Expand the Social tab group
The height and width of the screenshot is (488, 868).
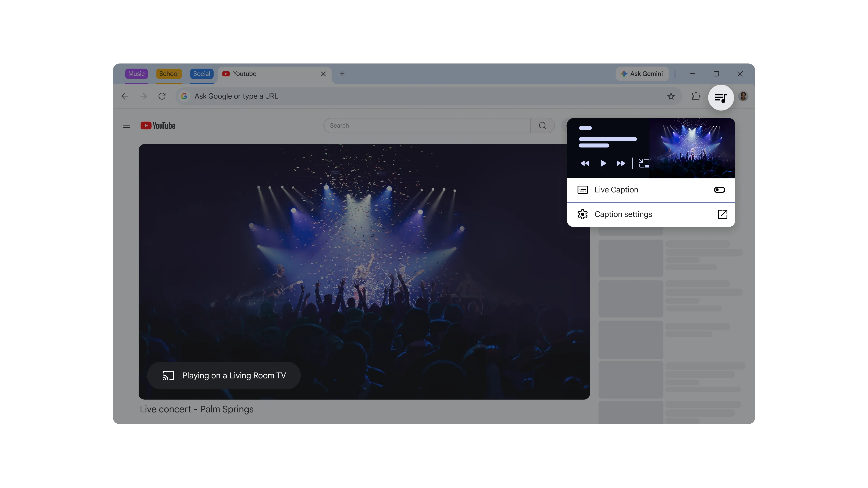point(201,74)
